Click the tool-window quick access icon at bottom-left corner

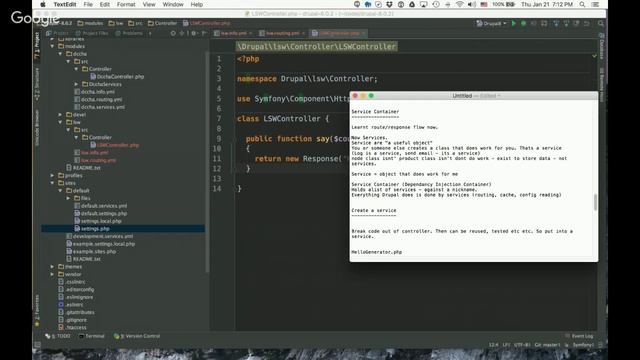(37, 345)
